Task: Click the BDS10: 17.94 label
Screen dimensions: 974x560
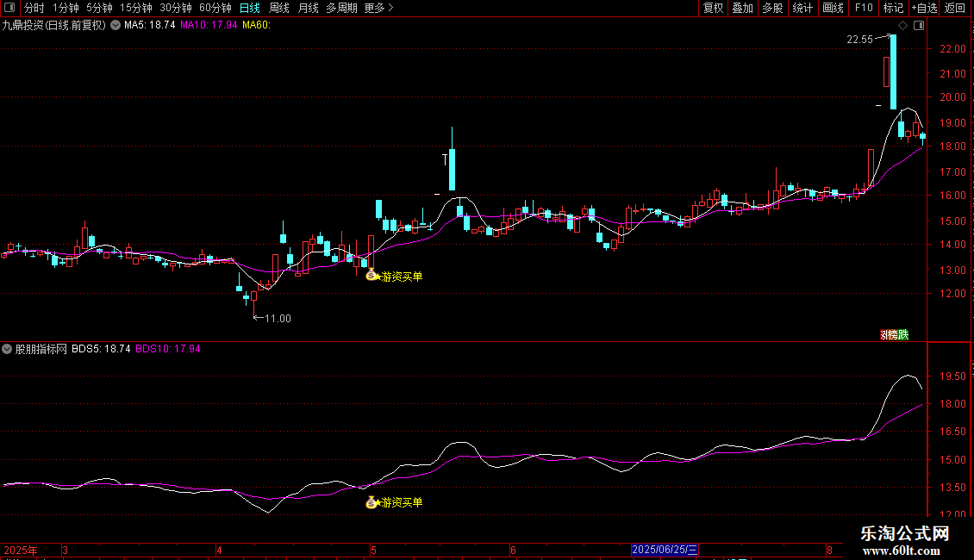Action: (x=168, y=349)
